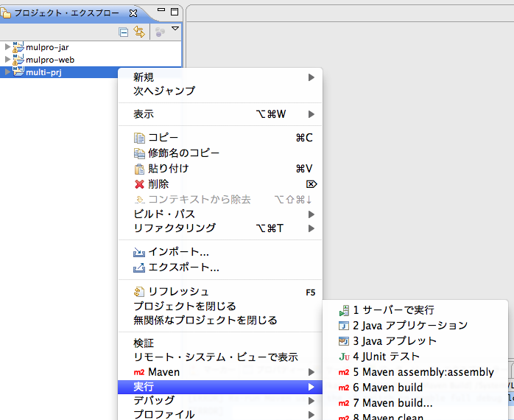Click the Collapse All icon in explorer toolbar

tap(123, 32)
